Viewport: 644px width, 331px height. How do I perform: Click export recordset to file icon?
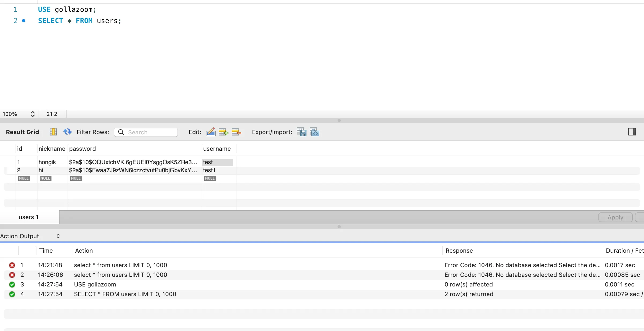point(302,132)
